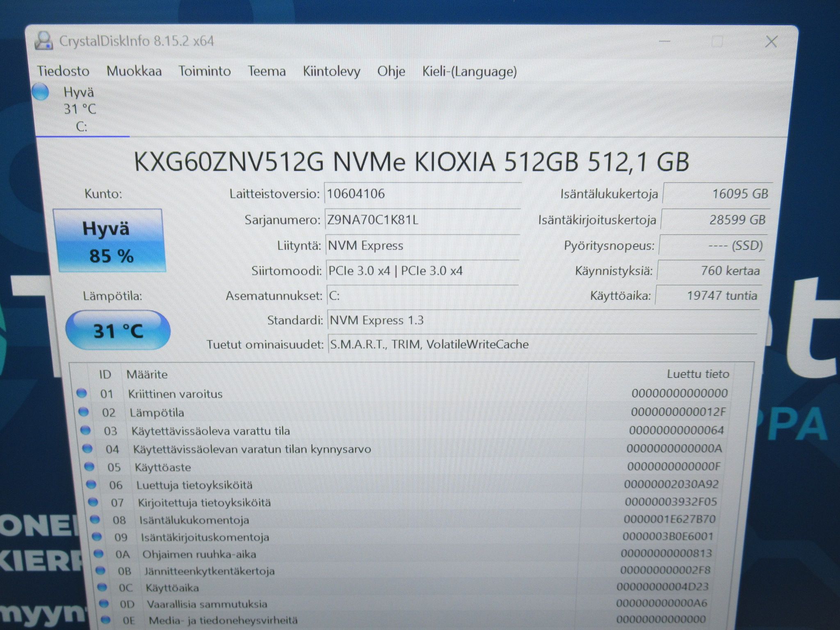Image resolution: width=840 pixels, height=630 pixels.
Task: Open the Kieli-(Language) menu
Action: pos(470,72)
